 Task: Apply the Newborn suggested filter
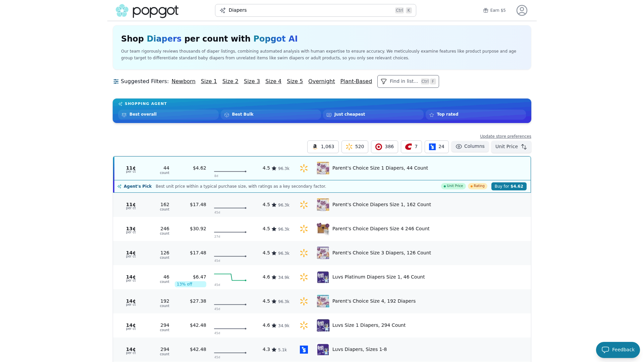tap(183, 81)
